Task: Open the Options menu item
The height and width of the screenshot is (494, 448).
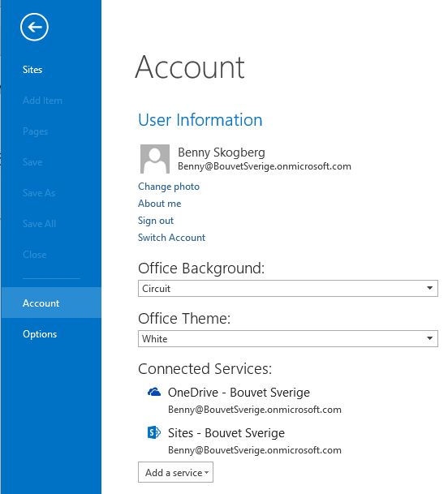Action: (x=40, y=334)
